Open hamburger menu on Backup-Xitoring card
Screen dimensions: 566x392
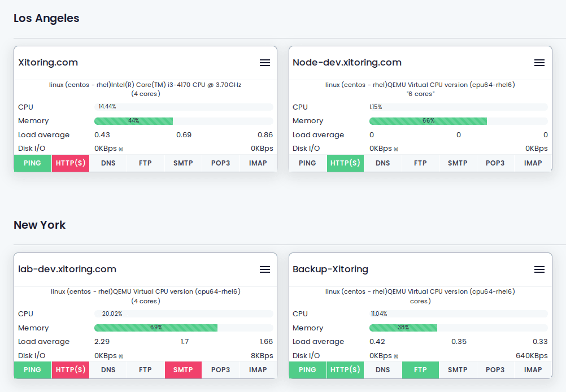(539, 269)
